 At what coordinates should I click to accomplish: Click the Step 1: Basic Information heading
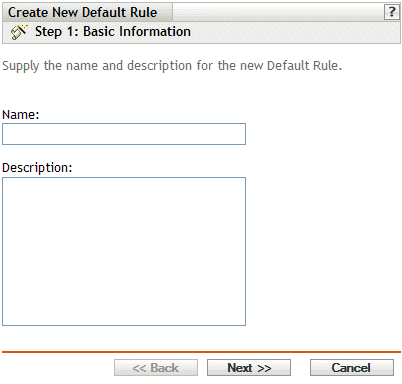click(113, 32)
